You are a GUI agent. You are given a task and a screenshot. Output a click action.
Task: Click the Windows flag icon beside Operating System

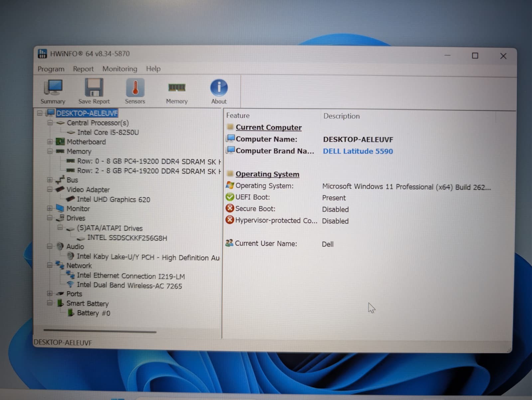click(230, 185)
